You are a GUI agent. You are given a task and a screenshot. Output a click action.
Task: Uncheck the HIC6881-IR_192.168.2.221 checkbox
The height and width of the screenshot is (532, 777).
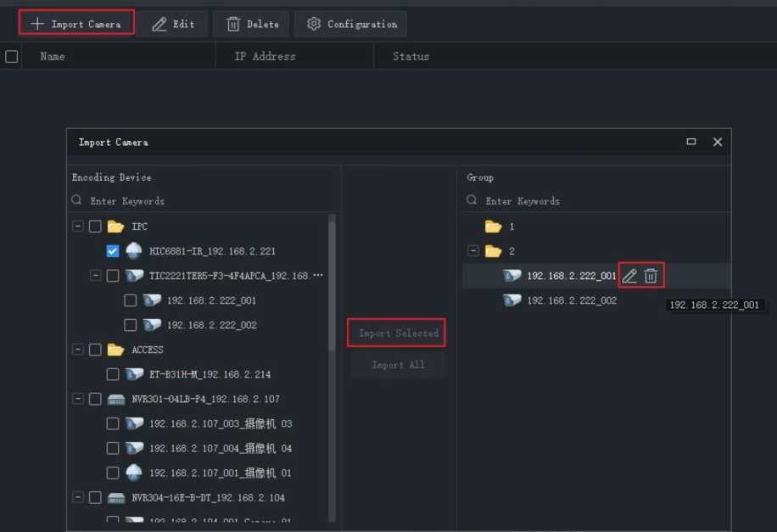[113, 251]
